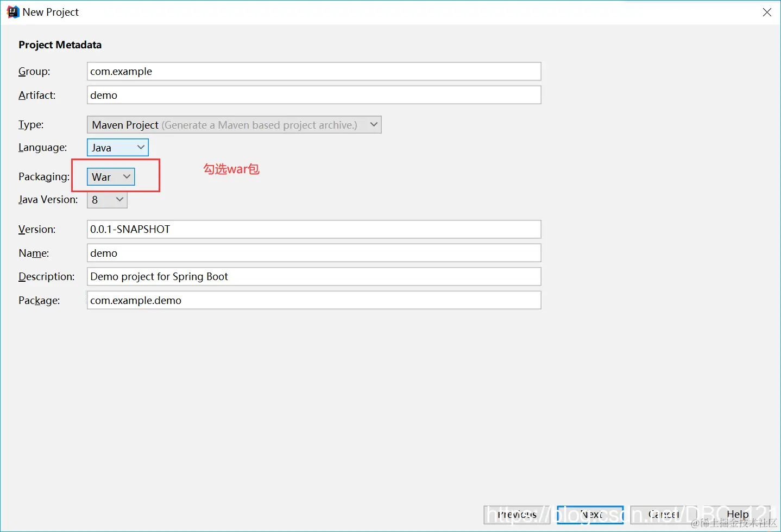
Task: Click the Java Version label
Action: tap(48, 200)
